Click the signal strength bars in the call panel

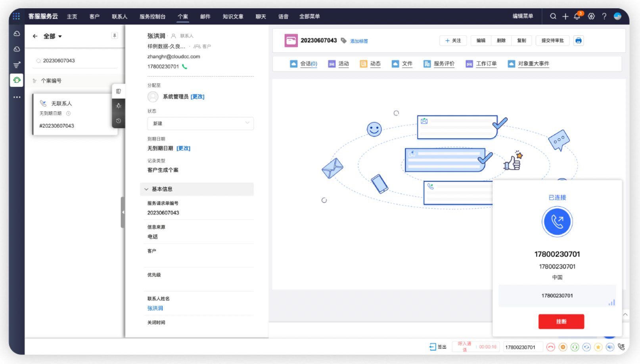coord(611,303)
